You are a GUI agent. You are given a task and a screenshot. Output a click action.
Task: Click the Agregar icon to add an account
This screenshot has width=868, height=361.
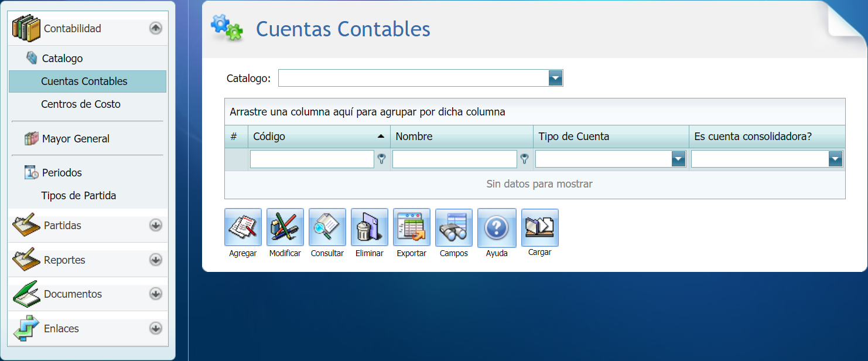242,227
